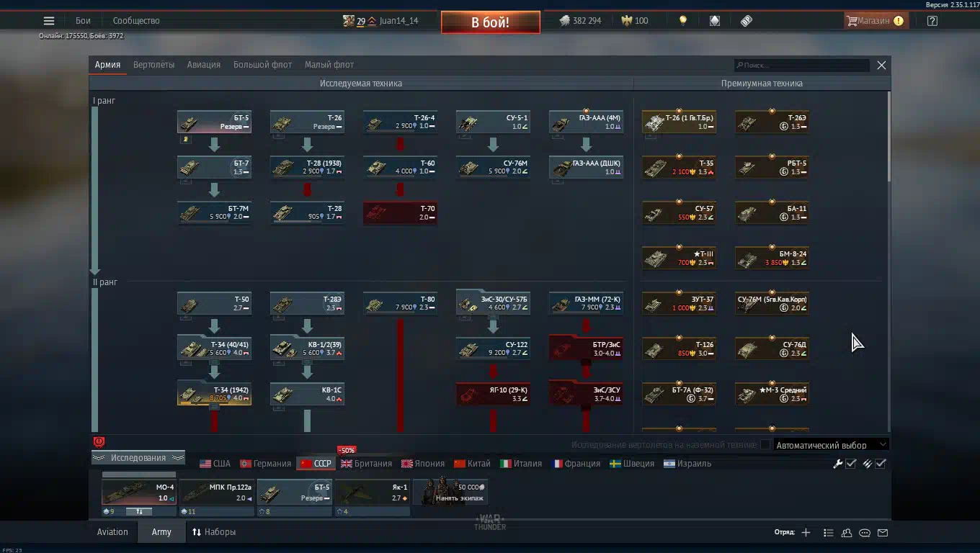Select the Япония nation tab

pyautogui.click(x=424, y=464)
